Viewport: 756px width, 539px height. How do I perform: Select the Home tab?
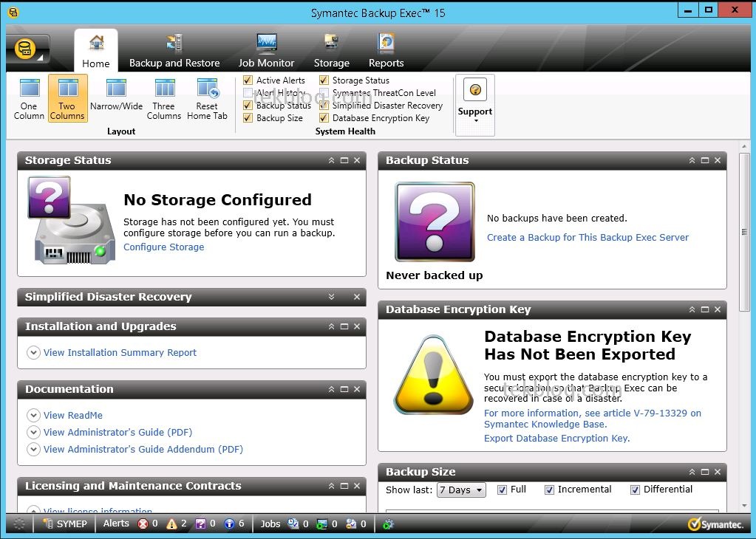coord(96,50)
